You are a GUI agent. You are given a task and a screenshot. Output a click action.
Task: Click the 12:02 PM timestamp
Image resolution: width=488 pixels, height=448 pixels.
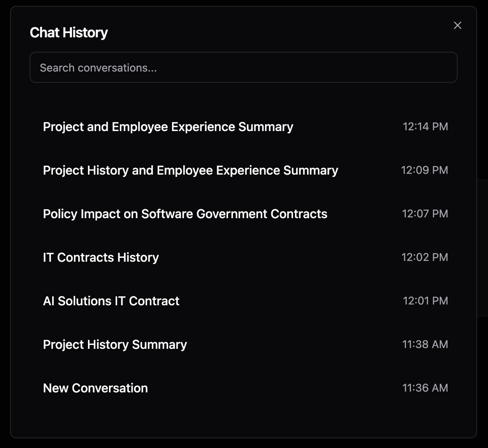425,257
